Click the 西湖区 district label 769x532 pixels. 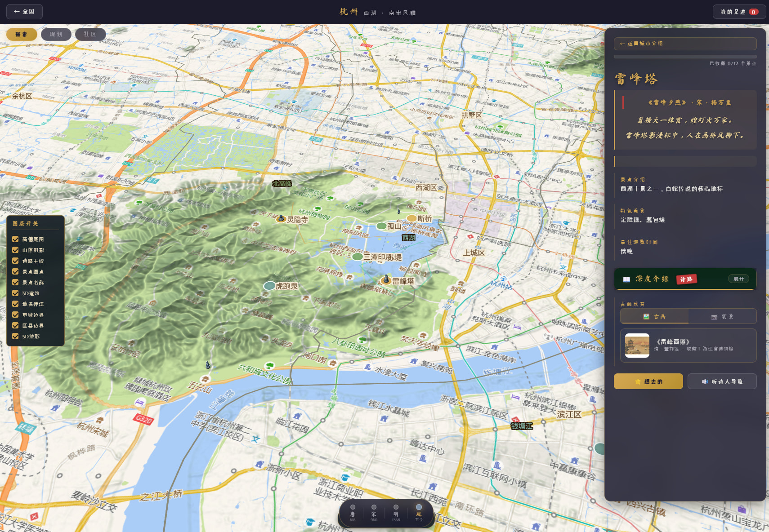coord(426,187)
